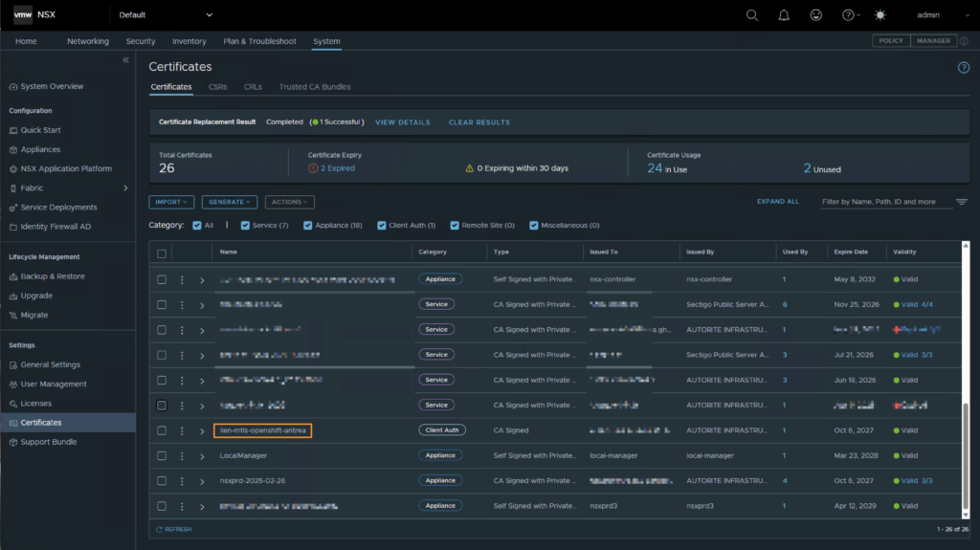Click the EXPAND ALL link
This screenshot has width=980, height=550.
777,202
